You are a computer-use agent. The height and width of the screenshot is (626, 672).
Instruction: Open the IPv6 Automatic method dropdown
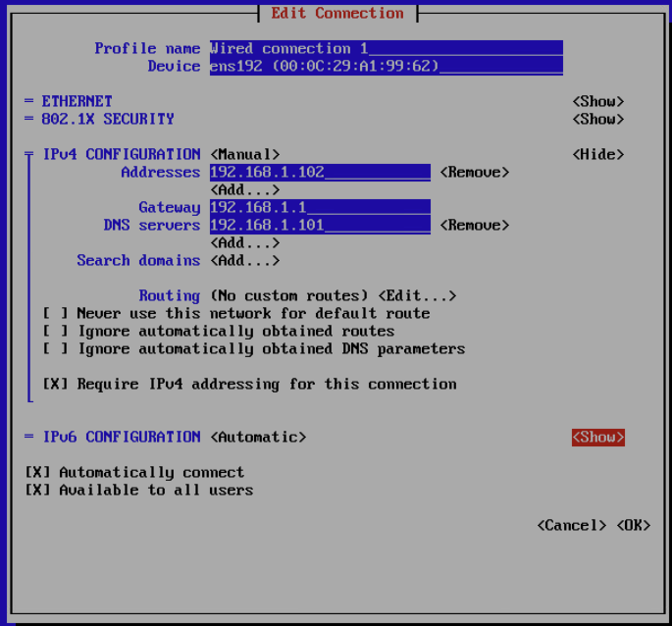tap(258, 438)
